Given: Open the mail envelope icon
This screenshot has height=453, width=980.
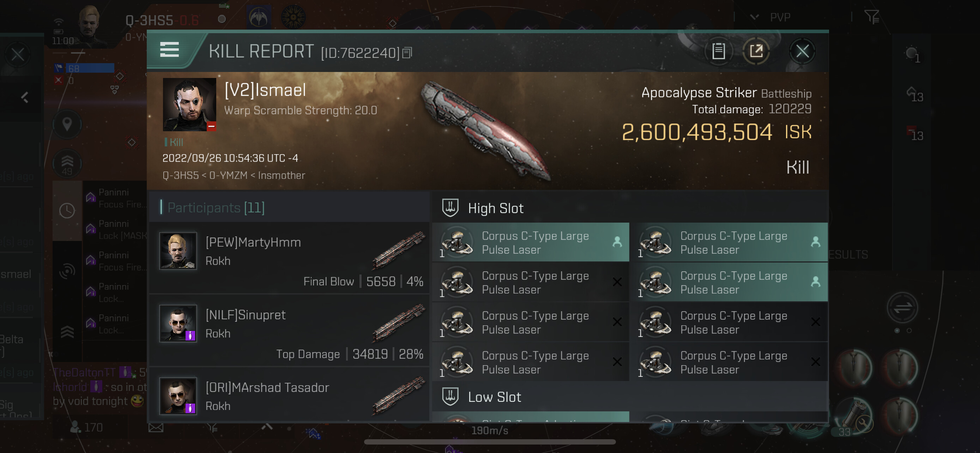Looking at the screenshot, I should tap(156, 428).
